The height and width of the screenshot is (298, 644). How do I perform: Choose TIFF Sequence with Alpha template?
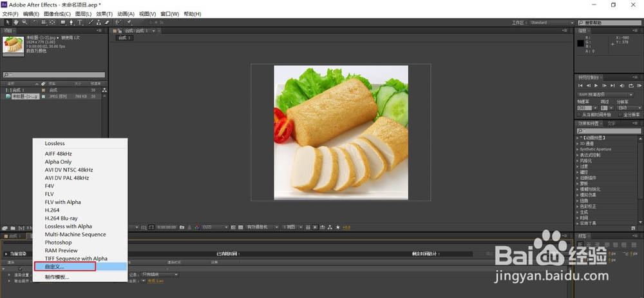pos(80,259)
